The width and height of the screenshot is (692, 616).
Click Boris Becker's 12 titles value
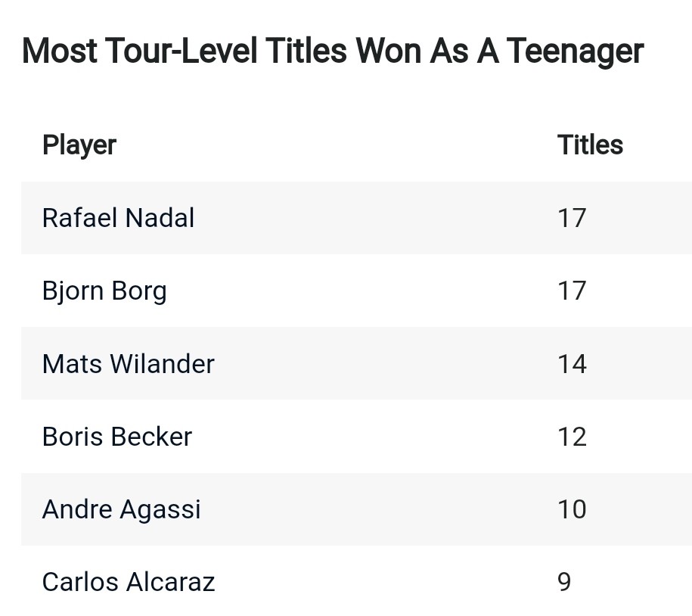click(572, 437)
